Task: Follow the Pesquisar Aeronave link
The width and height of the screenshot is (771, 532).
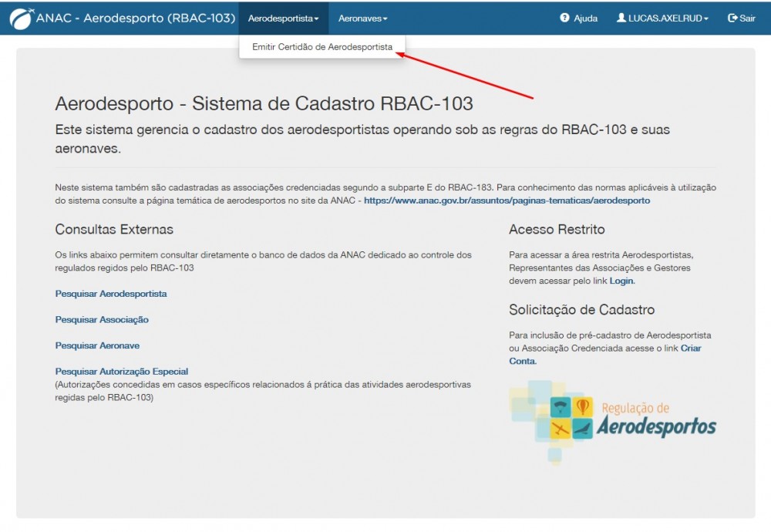Action: pos(97,345)
